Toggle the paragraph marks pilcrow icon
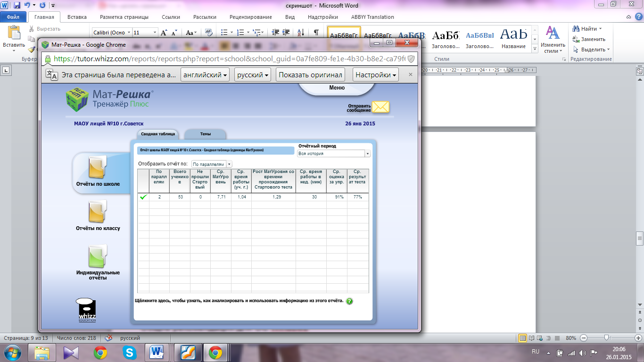Viewport: 644px width, 362px height. pos(316,33)
